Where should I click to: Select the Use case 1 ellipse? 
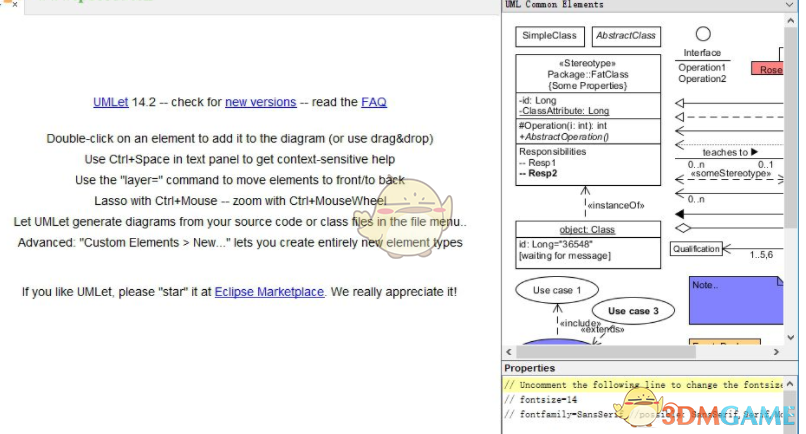[x=557, y=290]
